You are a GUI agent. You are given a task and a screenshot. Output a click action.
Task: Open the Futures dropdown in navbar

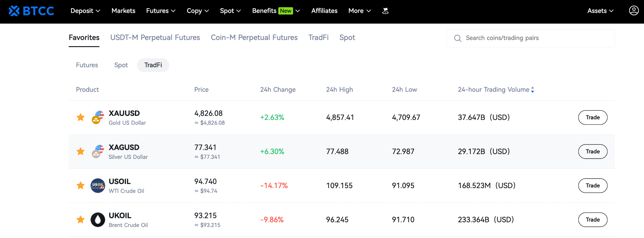pyautogui.click(x=161, y=11)
